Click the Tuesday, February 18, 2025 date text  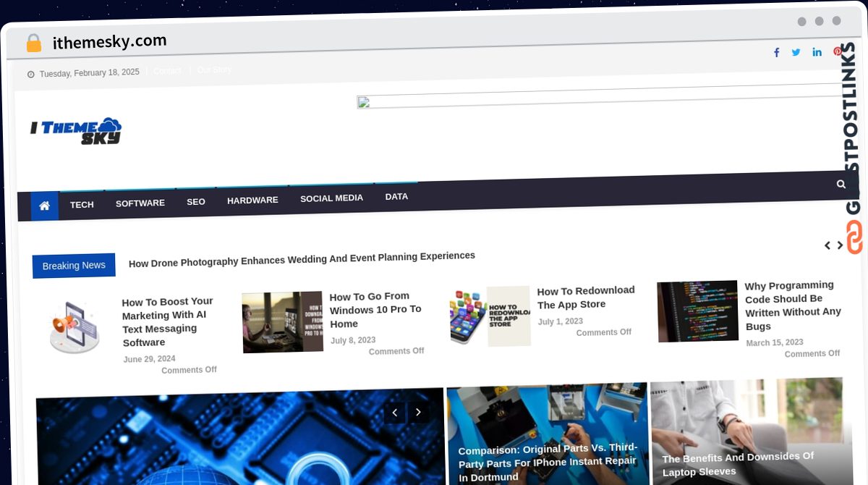(x=89, y=72)
